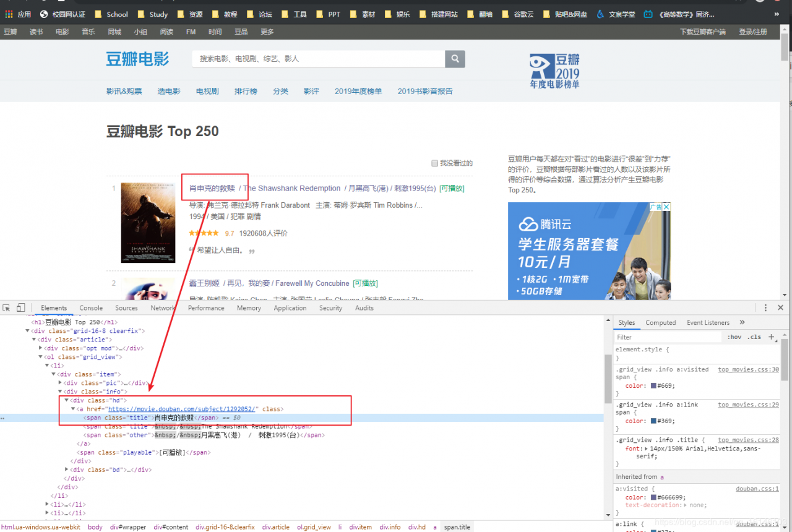Close the DevTools panel

[x=781, y=307]
